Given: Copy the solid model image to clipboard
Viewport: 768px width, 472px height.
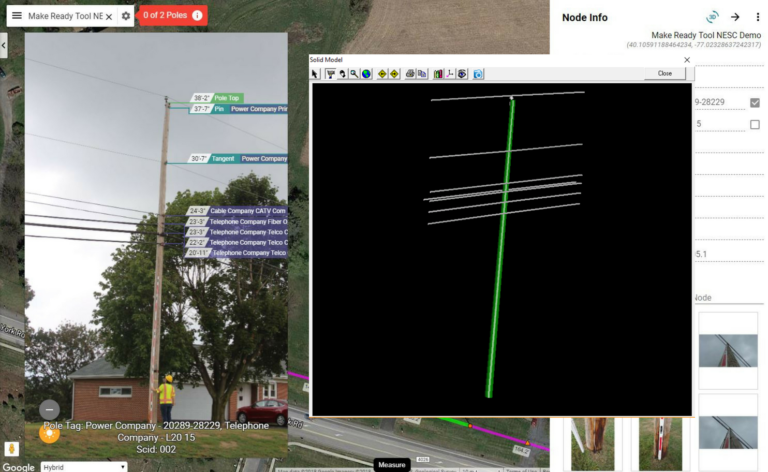Looking at the screenshot, I should click(x=422, y=74).
